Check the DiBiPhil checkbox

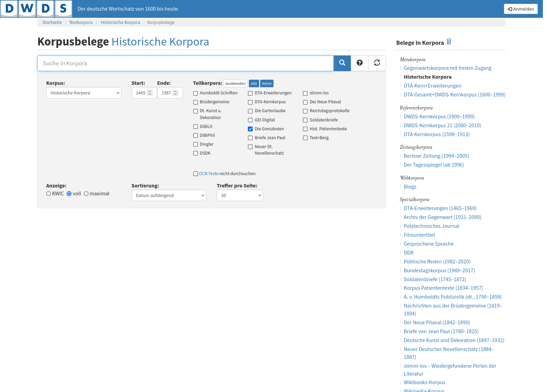pyautogui.click(x=196, y=136)
